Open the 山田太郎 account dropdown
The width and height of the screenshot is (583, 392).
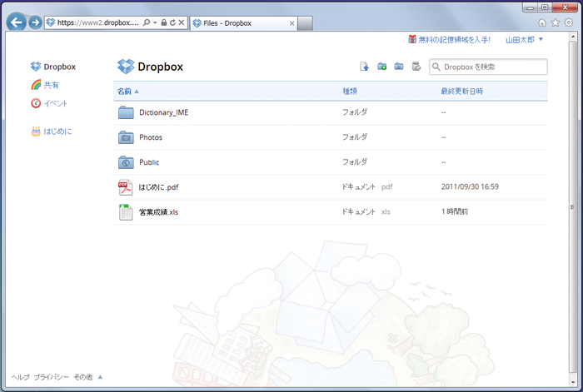tap(524, 39)
